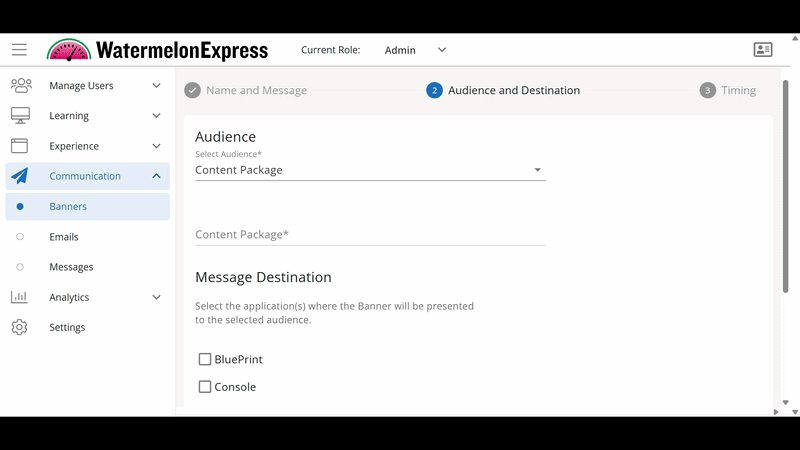Open the Messages menu item
800x450 pixels.
pyautogui.click(x=71, y=267)
